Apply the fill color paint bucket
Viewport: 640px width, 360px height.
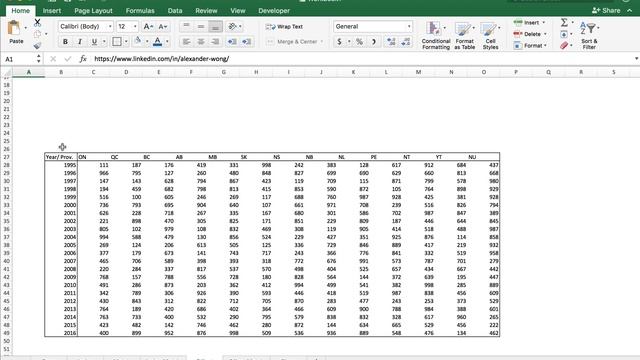[138, 41]
